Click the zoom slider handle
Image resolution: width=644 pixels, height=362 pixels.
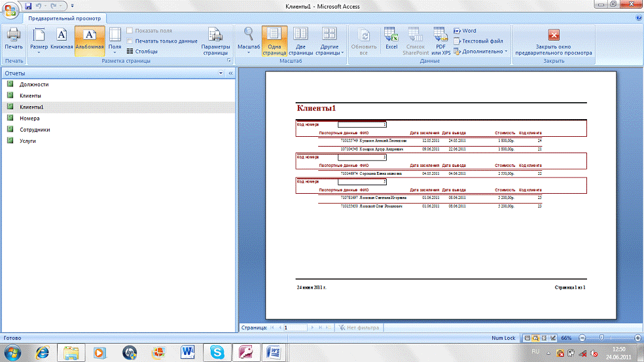(x=601, y=338)
